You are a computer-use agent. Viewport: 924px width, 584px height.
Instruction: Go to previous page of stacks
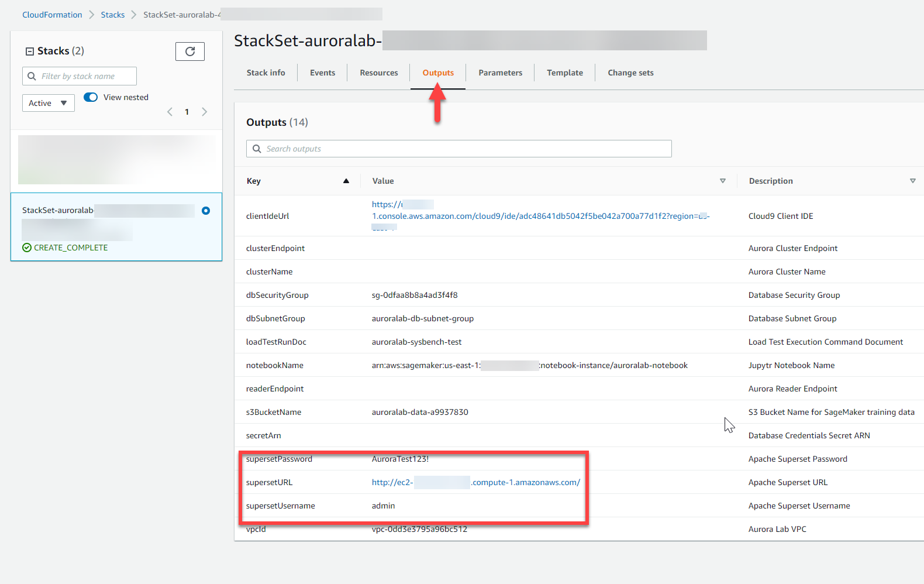tap(170, 112)
